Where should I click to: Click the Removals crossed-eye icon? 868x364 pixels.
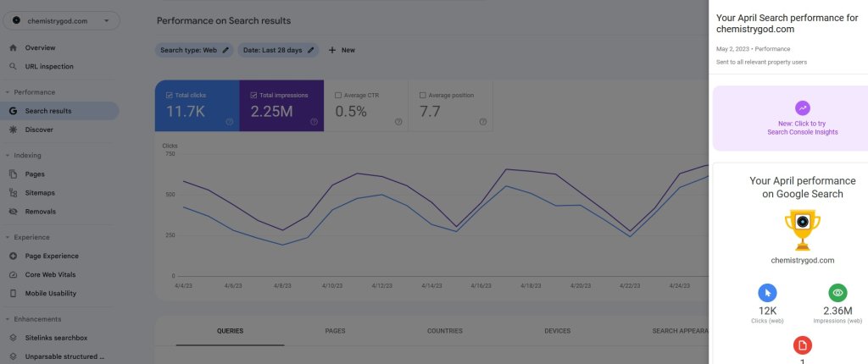14,212
